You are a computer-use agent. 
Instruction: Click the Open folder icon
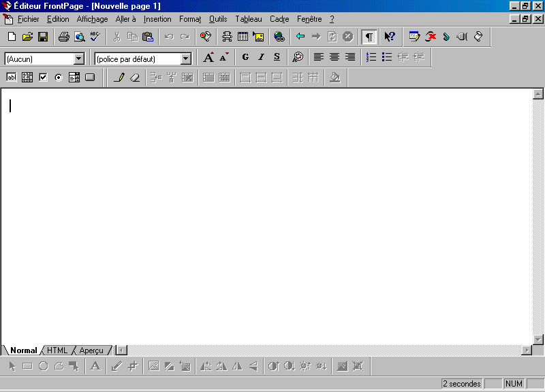point(27,37)
